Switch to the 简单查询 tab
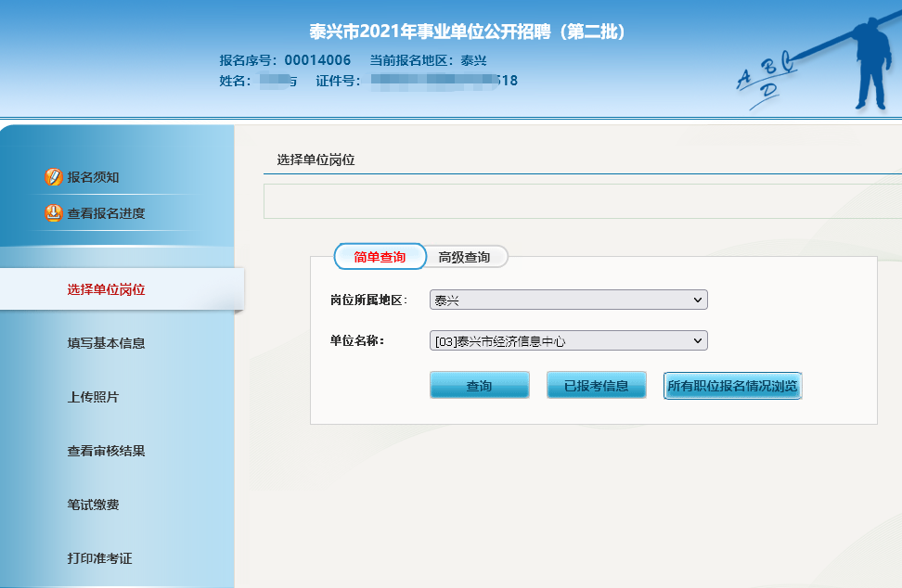Image resolution: width=902 pixels, height=588 pixels. pyautogui.click(x=380, y=257)
